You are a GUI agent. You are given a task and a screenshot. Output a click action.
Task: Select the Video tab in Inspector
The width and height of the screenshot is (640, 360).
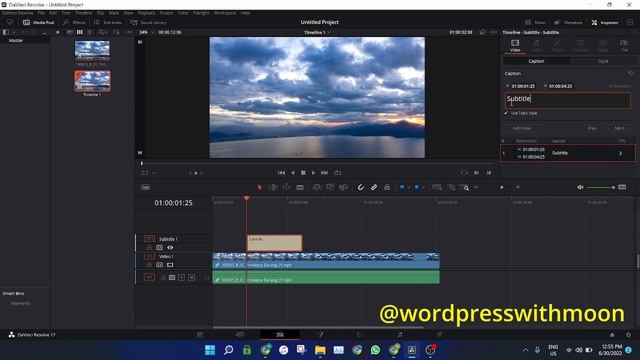pyautogui.click(x=515, y=45)
